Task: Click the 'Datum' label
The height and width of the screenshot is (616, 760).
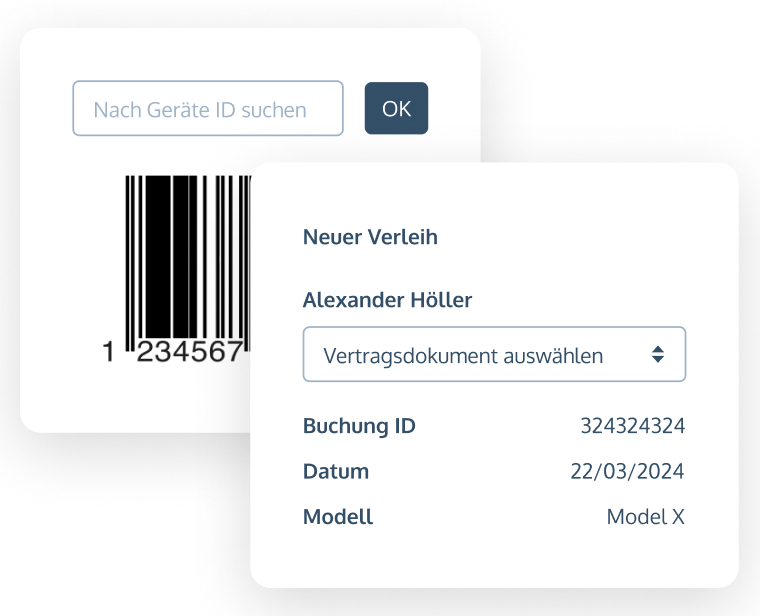Action: coord(336,471)
